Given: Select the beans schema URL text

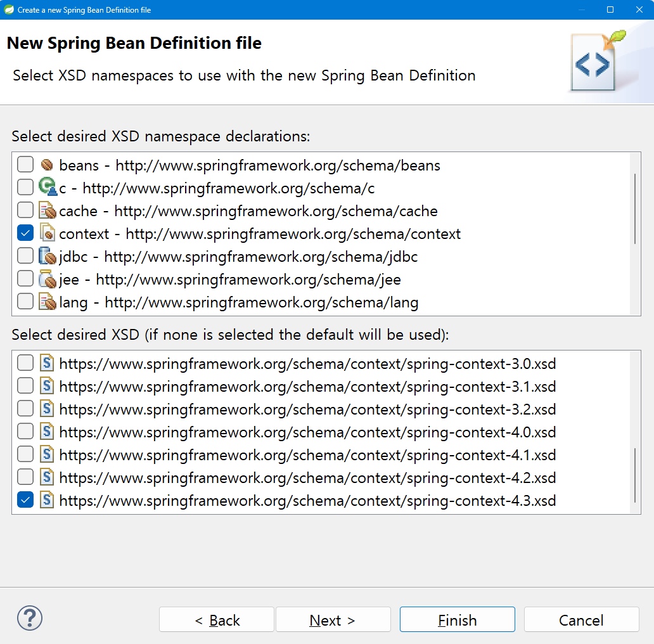Looking at the screenshot, I should 278,165.
